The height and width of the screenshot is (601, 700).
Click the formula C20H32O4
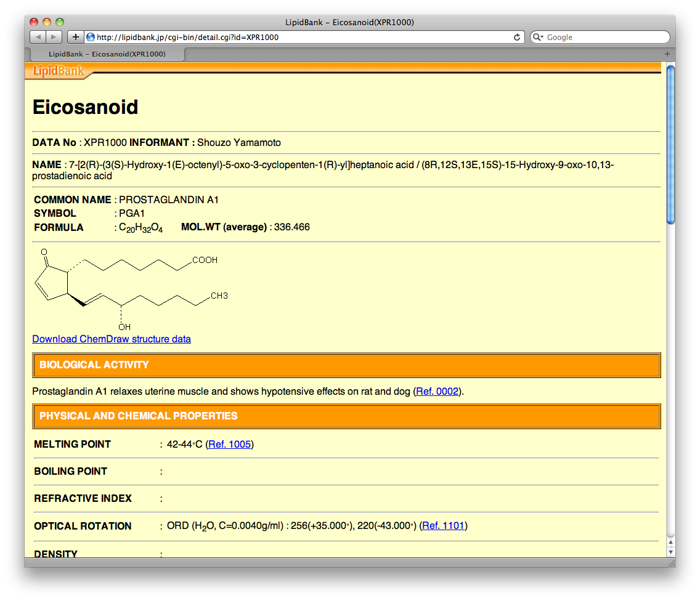(140, 228)
